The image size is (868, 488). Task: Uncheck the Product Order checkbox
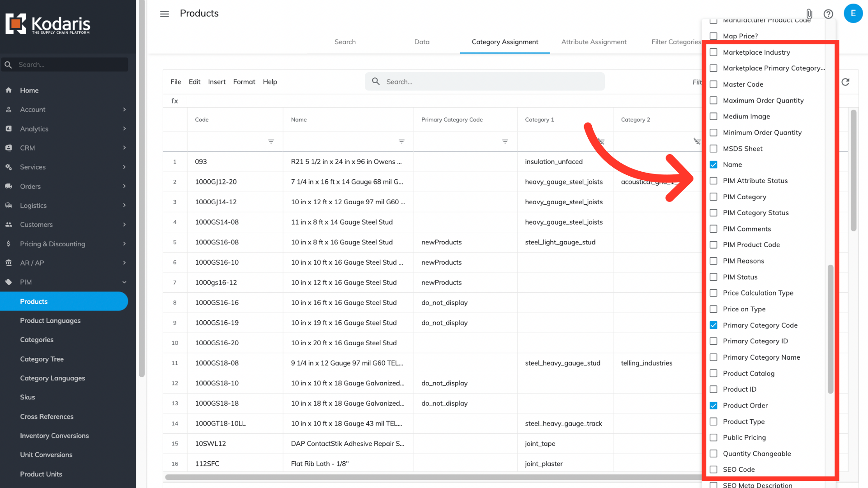[x=713, y=405]
